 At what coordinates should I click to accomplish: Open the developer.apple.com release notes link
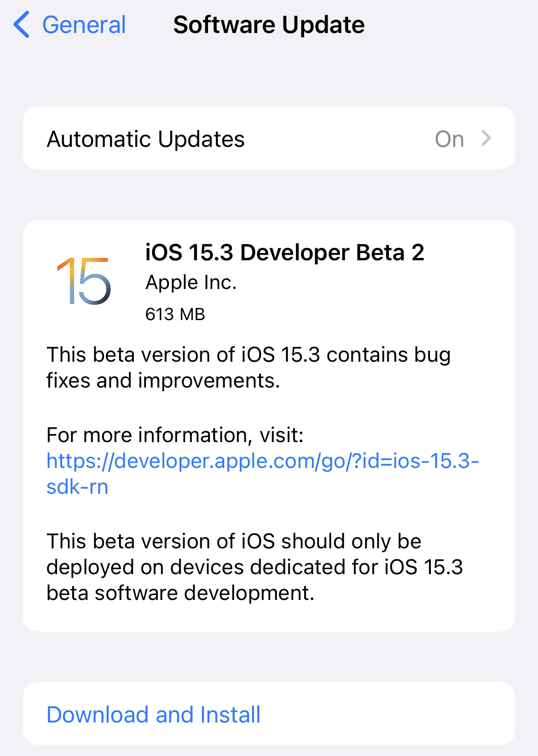(262, 461)
